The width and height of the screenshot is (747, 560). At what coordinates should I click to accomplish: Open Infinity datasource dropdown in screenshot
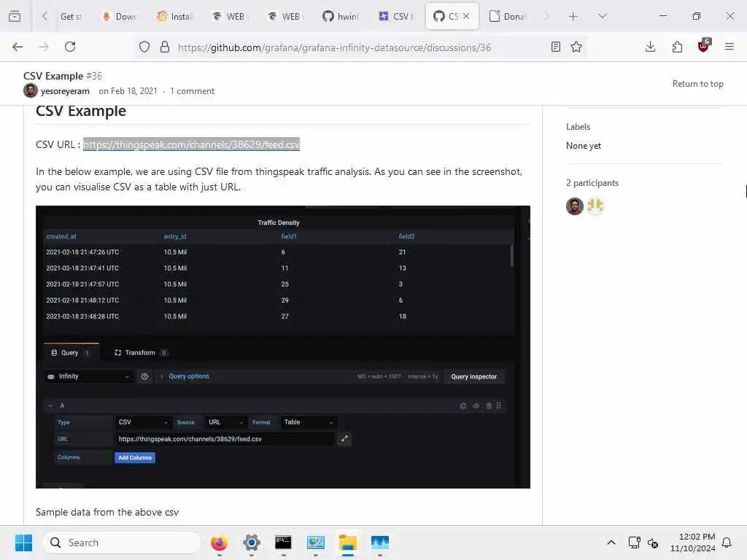(x=88, y=377)
